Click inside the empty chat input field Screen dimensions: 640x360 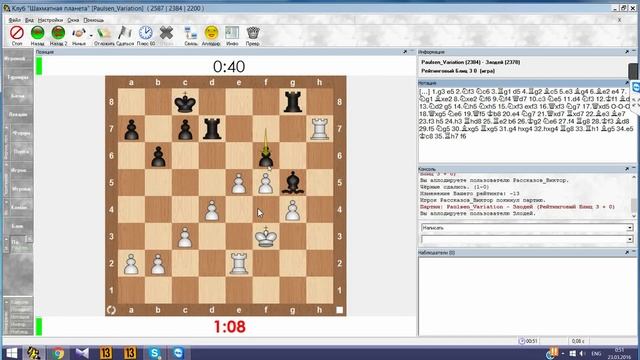pos(524,239)
